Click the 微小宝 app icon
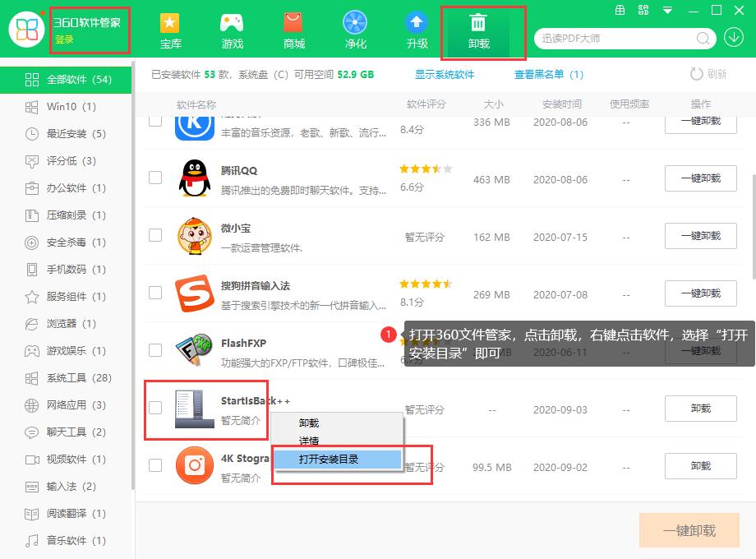 tap(194, 236)
